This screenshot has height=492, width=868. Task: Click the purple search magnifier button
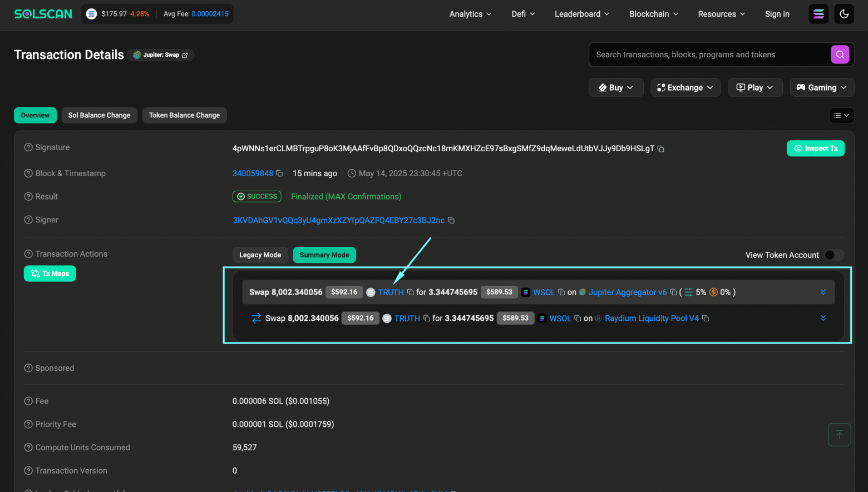point(840,54)
